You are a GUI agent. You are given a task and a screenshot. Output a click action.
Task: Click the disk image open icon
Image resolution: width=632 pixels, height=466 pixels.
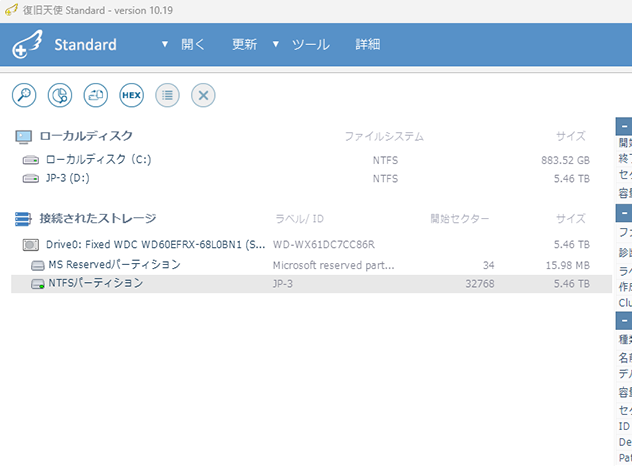click(x=96, y=95)
